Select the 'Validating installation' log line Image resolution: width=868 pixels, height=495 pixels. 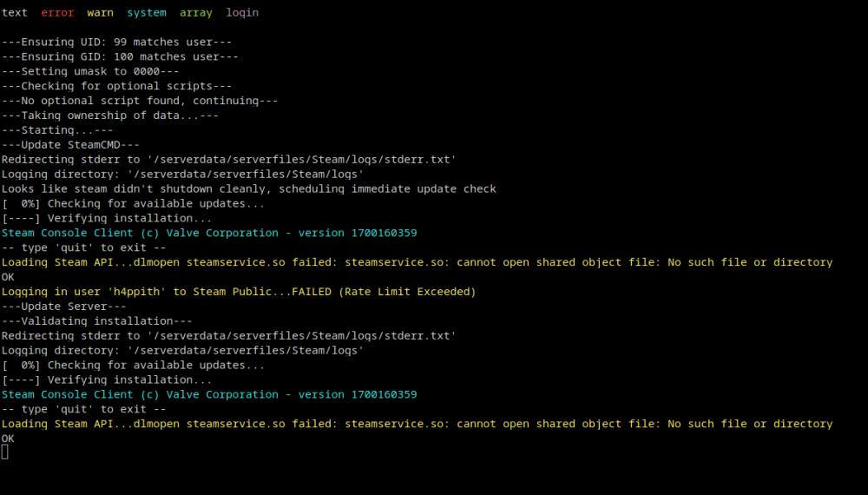coord(97,321)
